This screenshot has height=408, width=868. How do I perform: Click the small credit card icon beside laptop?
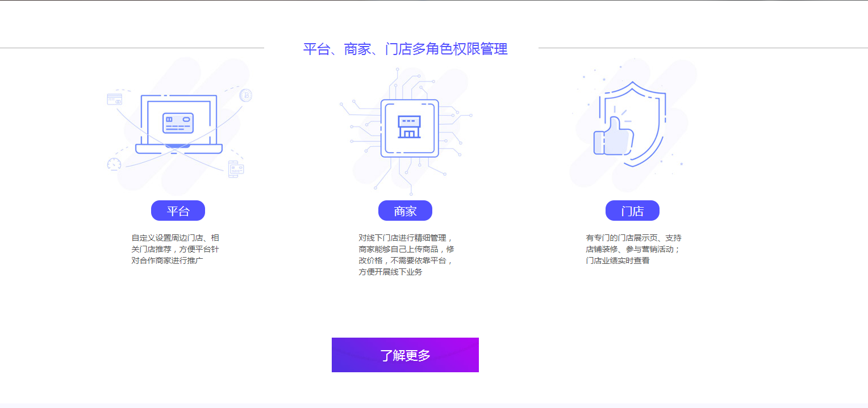115,99
